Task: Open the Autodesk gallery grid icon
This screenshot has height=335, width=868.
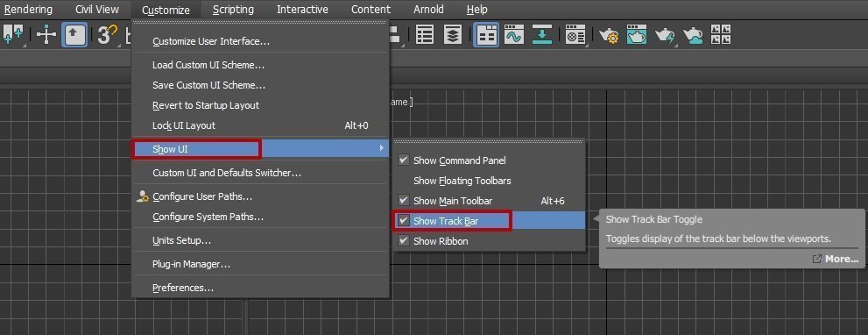Action: tap(721, 35)
